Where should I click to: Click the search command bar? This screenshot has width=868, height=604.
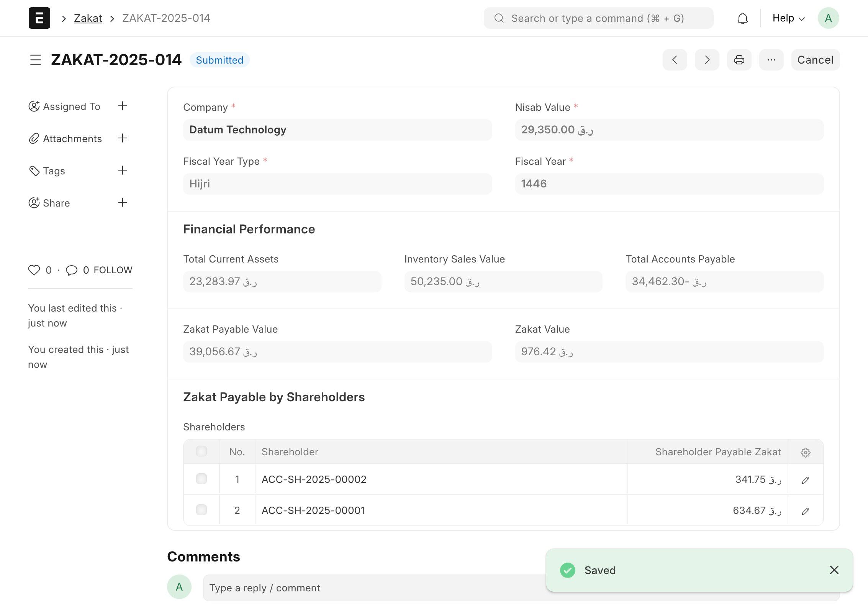[598, 18]
